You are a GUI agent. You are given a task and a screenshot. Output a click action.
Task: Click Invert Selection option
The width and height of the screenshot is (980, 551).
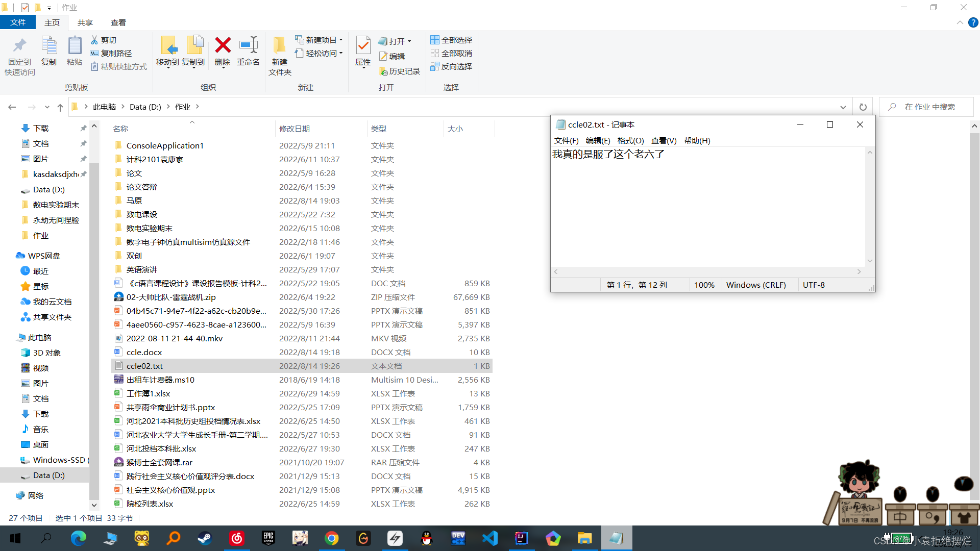click(x=451, y=66)
